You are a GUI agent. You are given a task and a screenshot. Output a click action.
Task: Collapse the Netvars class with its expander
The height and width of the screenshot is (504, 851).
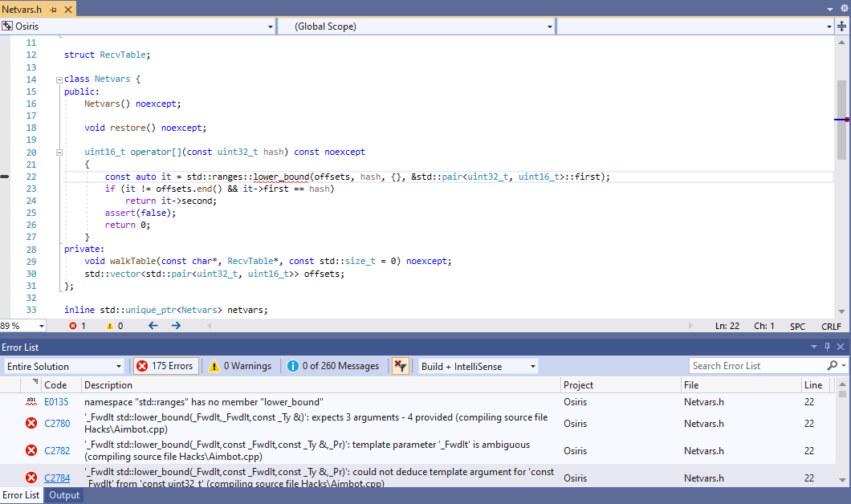click(59, 79)
